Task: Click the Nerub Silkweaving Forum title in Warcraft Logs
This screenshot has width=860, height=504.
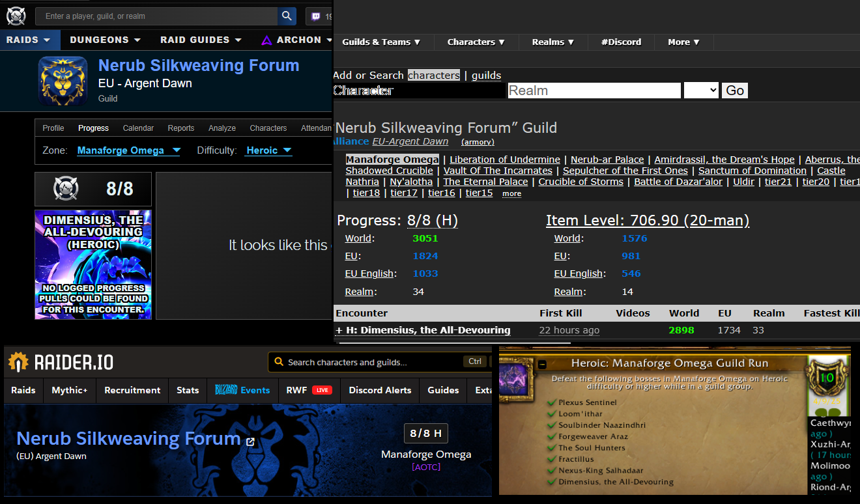Action: pos(199,66)
